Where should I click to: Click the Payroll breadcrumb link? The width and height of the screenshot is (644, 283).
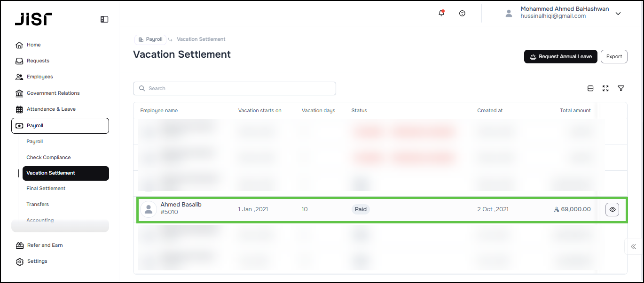tap(150, 39)
